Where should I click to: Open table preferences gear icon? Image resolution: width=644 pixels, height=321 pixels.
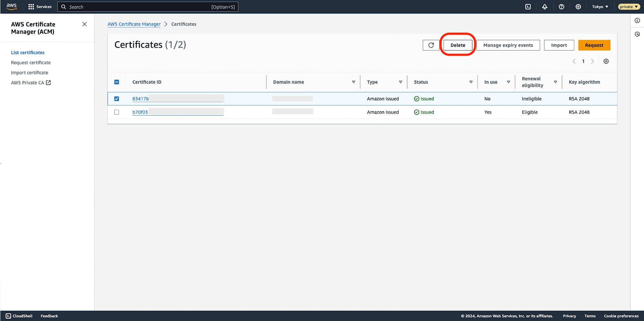click(606, 61)
